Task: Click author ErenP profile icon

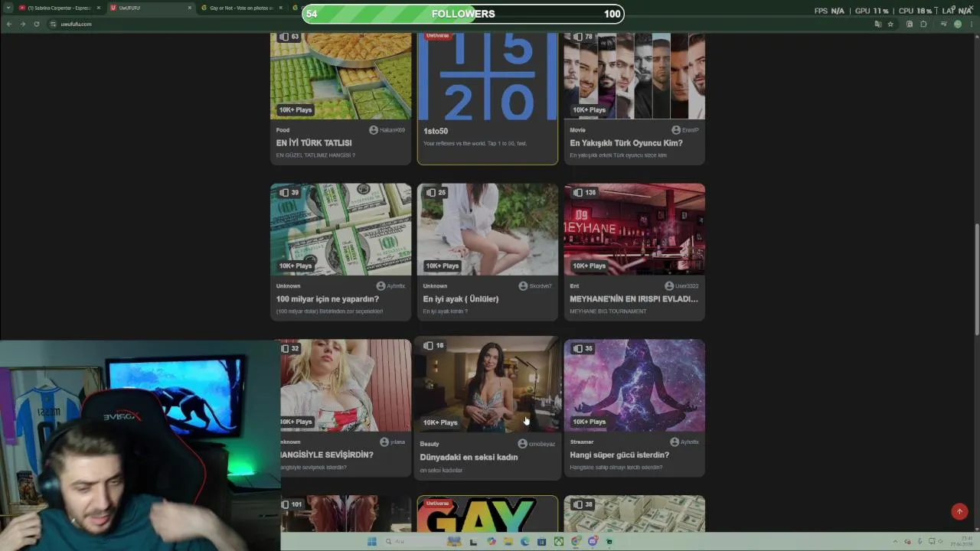Action: click(x=676, y=130)
